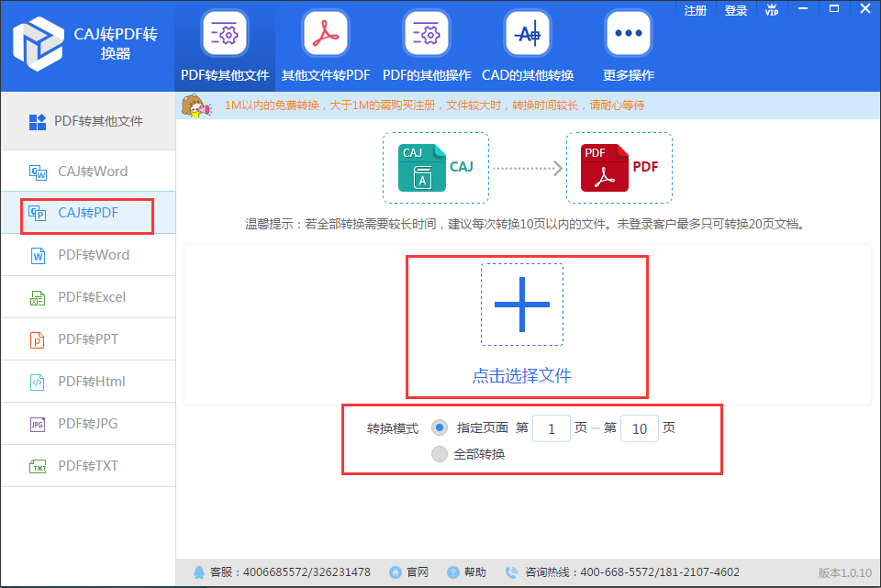Click the 点击选择文件 link
Image resolution: width=881 pixels, height=588 pixels.
pos(522,376)
